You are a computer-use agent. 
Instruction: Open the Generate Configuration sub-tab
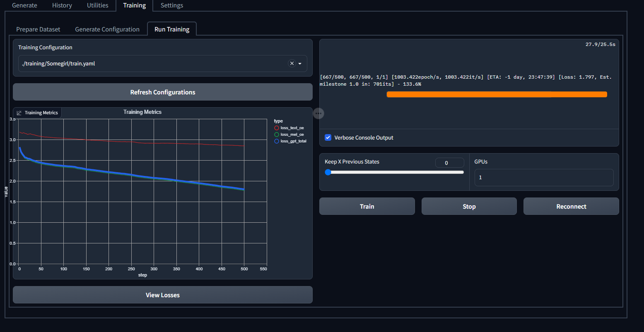(107, 29)
